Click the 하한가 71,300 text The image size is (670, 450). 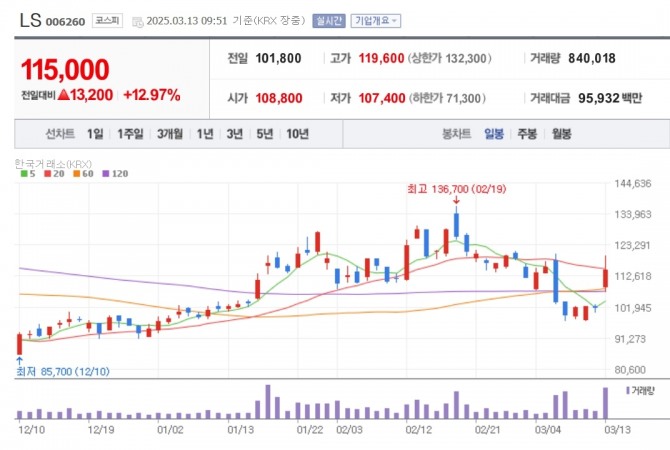pyautogui.click(x=447, y=98)
